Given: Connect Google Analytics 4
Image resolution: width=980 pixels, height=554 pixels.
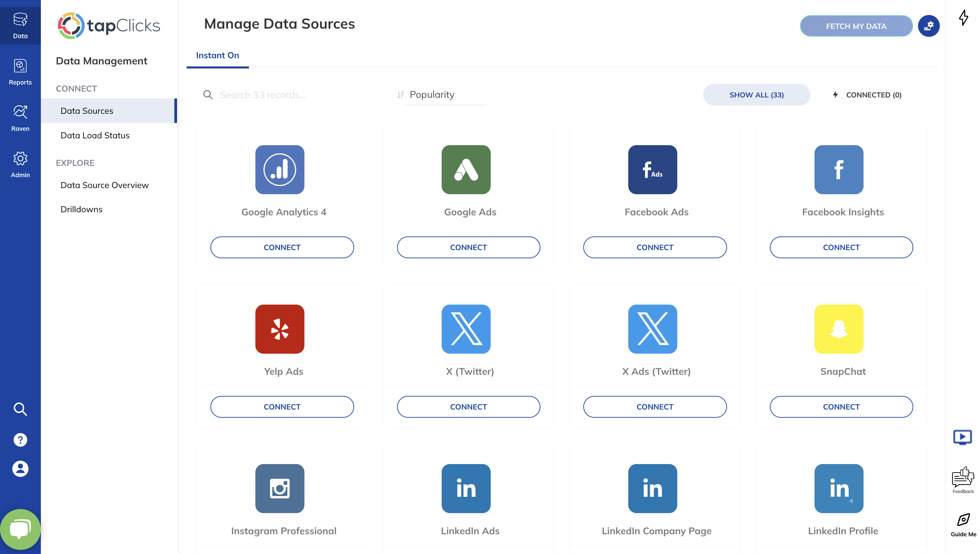Looking at the screenshot, I should [282, 247].
